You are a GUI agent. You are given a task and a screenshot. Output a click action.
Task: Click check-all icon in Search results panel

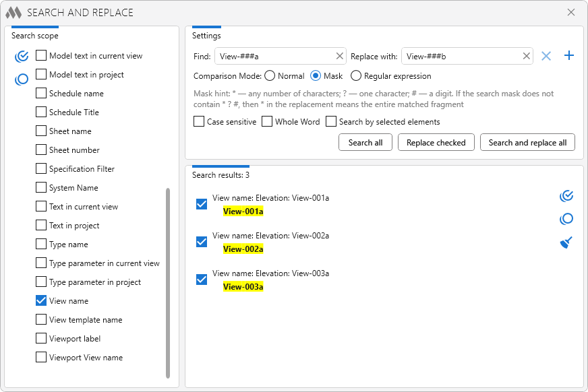coord(566,196)
